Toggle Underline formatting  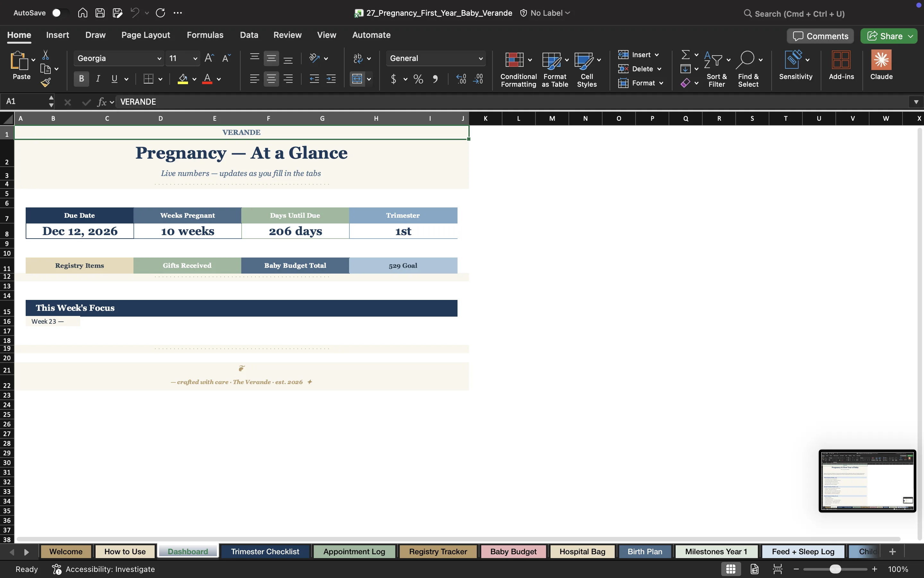(114, 79)
